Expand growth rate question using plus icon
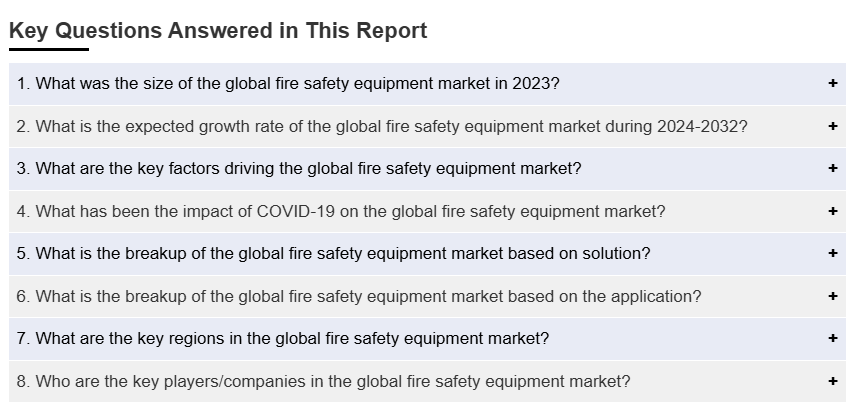 pyautogui.click(x=832, y=126)
